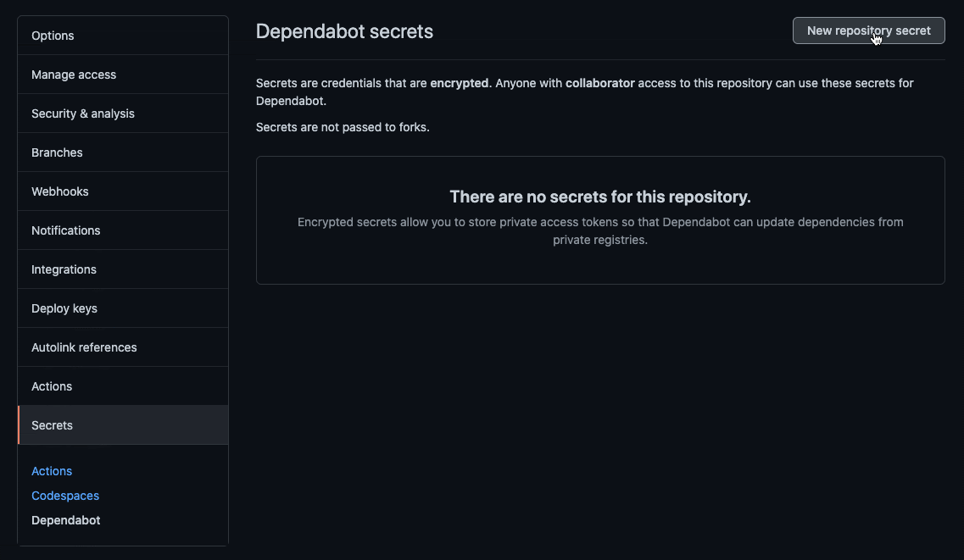Image resolution: width=964 pixels, height=560 pixels.
Task: Select Branches in the settings sidebar
Action: coord(57,152)
